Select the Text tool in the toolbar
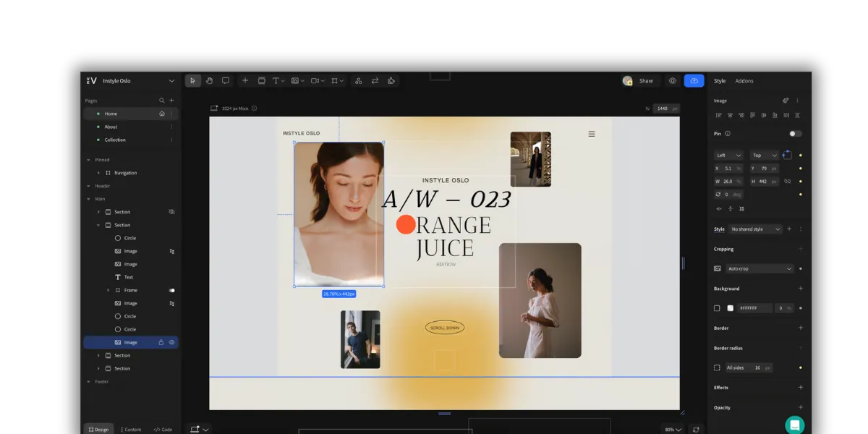 pos(276,80)
